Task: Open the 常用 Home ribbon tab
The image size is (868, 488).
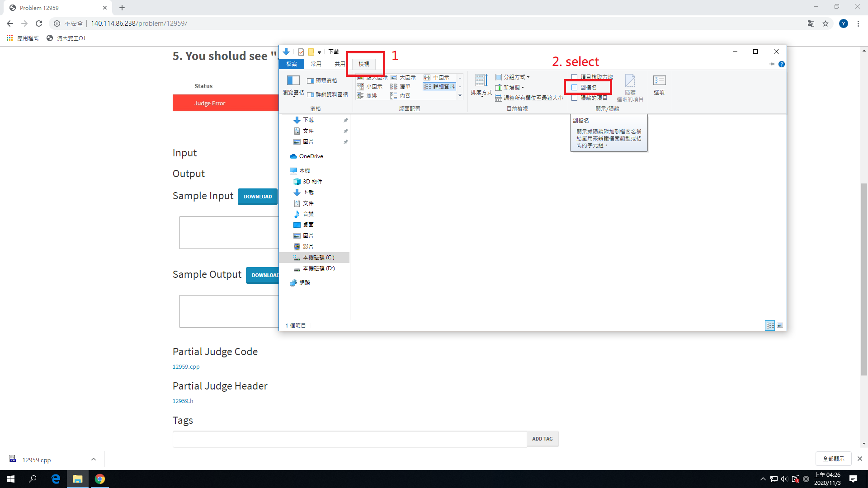Action: 316,64
